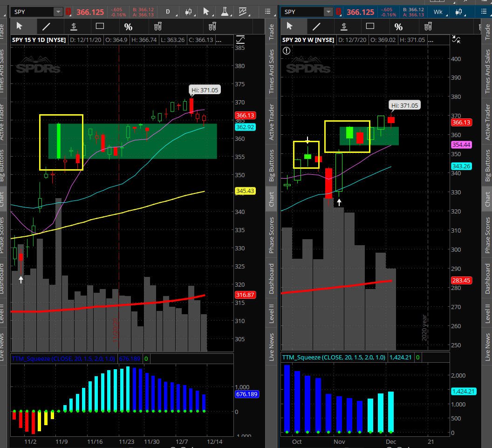Image resolution: width=492 pixels, height=448 pixels.
Task: Choose the price level tool in left chart
Action: pos(74,26)
